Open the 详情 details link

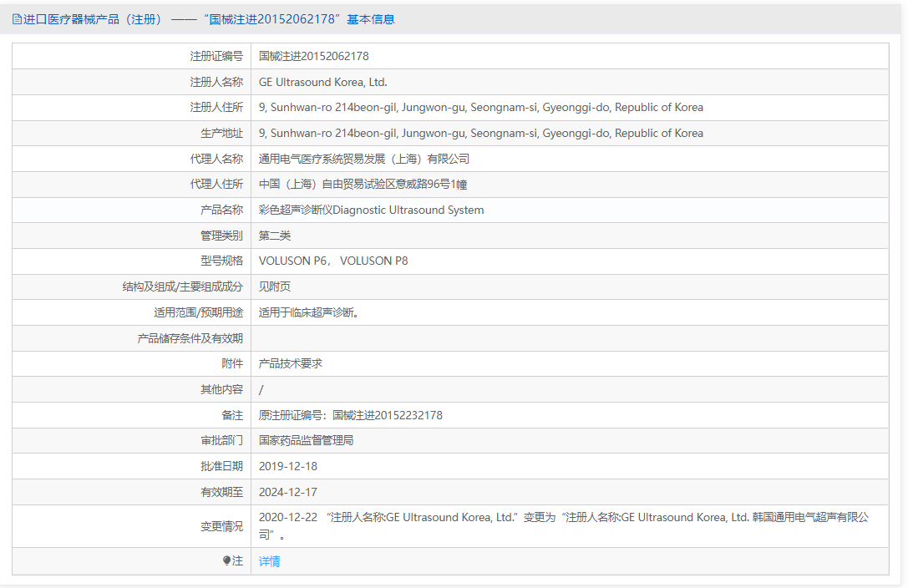click(x=269, y=561)
